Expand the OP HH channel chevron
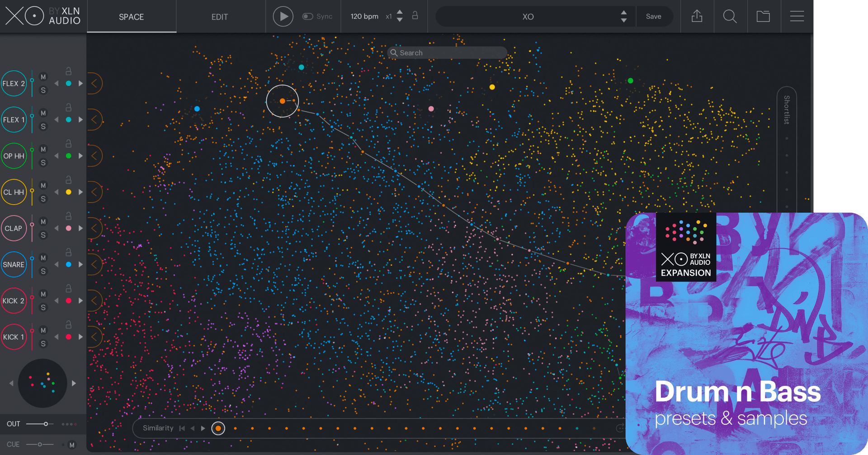The height and width of the screenshot is (455, 868). [94, 156]
